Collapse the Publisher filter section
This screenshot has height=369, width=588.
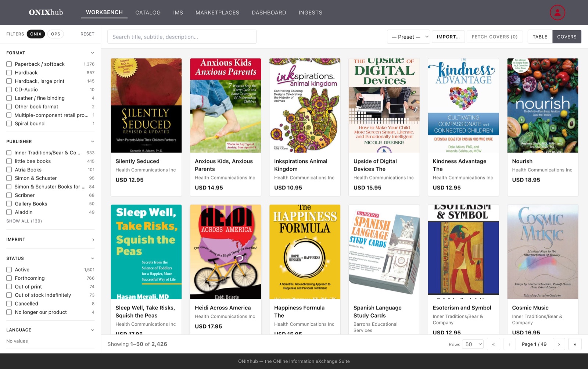click(x=50, y=141)
